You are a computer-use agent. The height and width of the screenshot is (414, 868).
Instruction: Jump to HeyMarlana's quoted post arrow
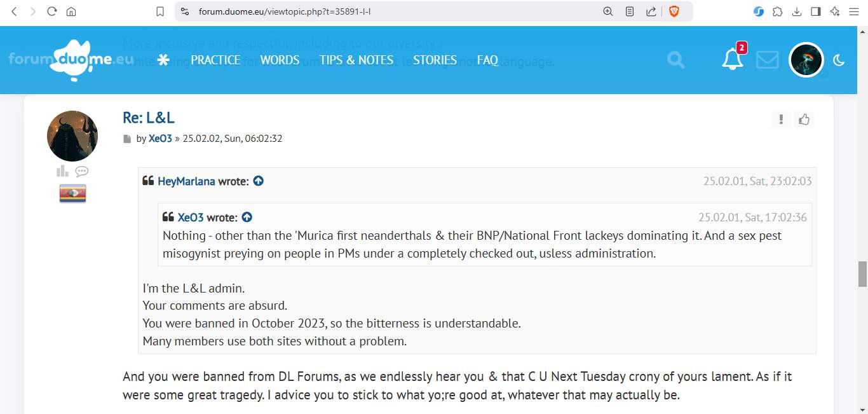pos(258,181)
